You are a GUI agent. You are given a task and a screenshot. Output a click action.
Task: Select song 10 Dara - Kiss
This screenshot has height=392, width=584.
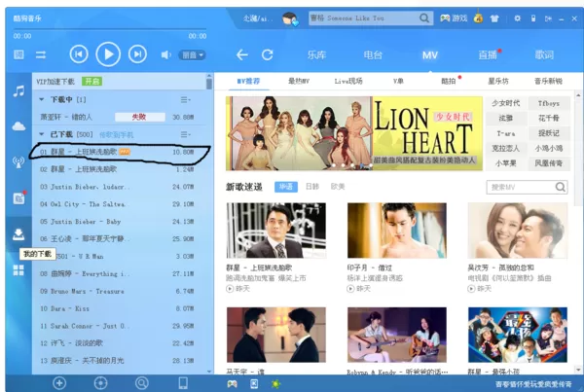116,308
